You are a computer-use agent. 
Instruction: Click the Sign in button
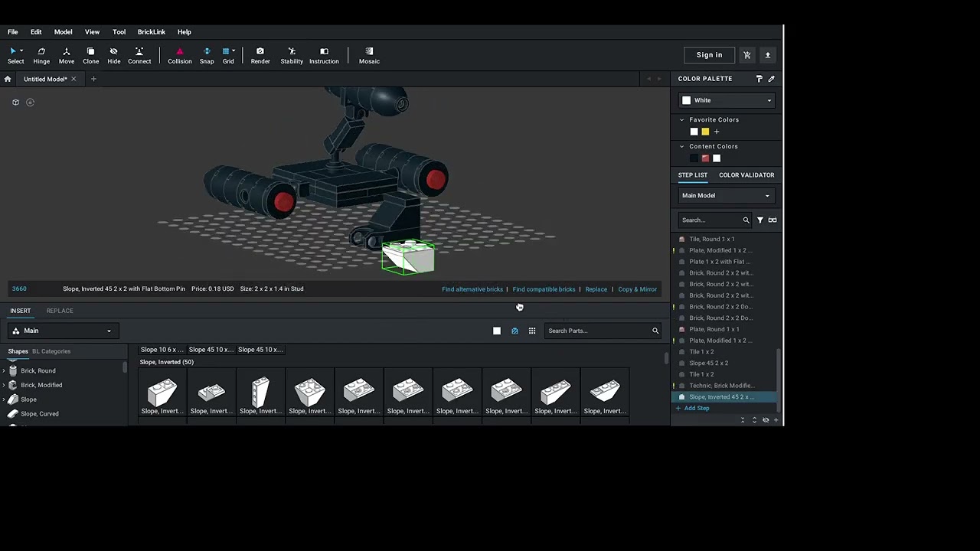point(710,55)
